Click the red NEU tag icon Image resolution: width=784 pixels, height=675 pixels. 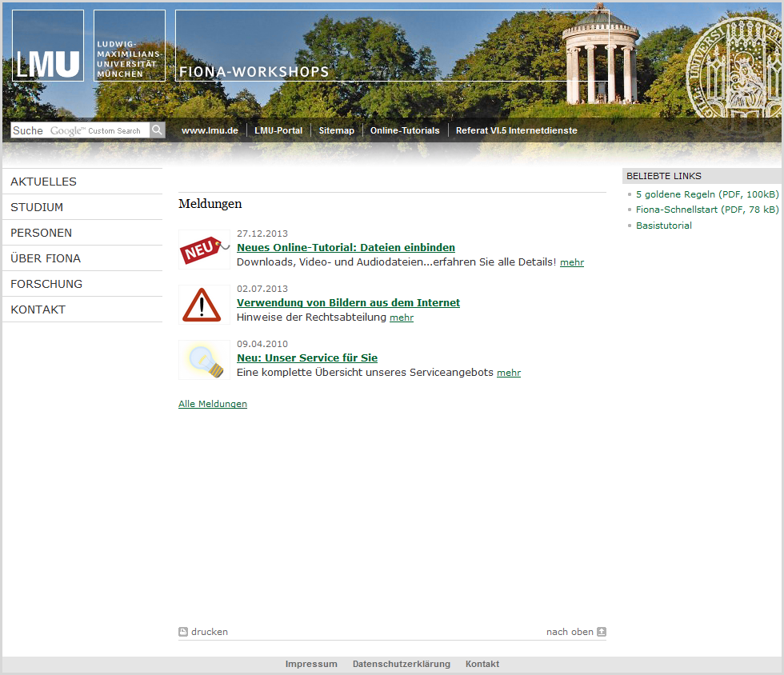pyautogui.click(x=204, y=250)
